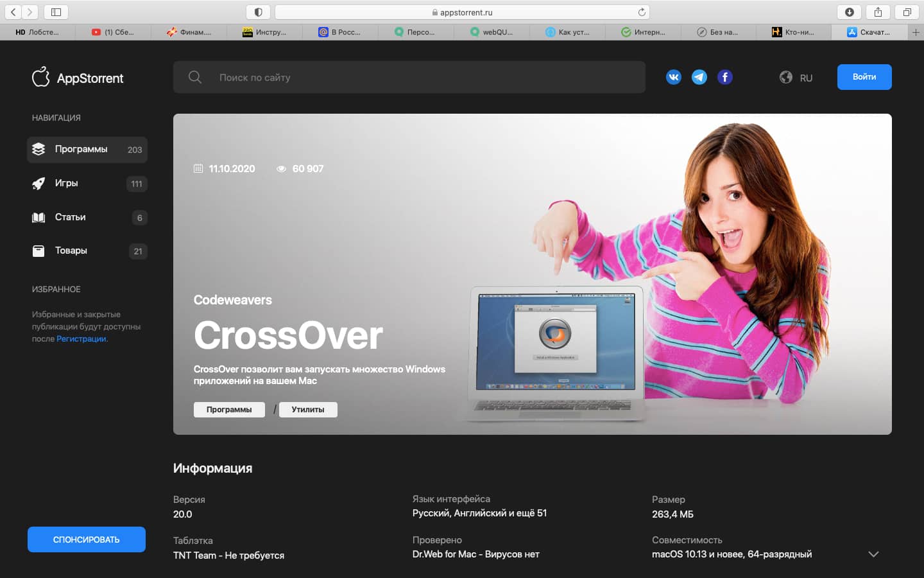Screen dimensions: 924x578
Task: Switch to the webQU... tab
Action: click(492, 32)
